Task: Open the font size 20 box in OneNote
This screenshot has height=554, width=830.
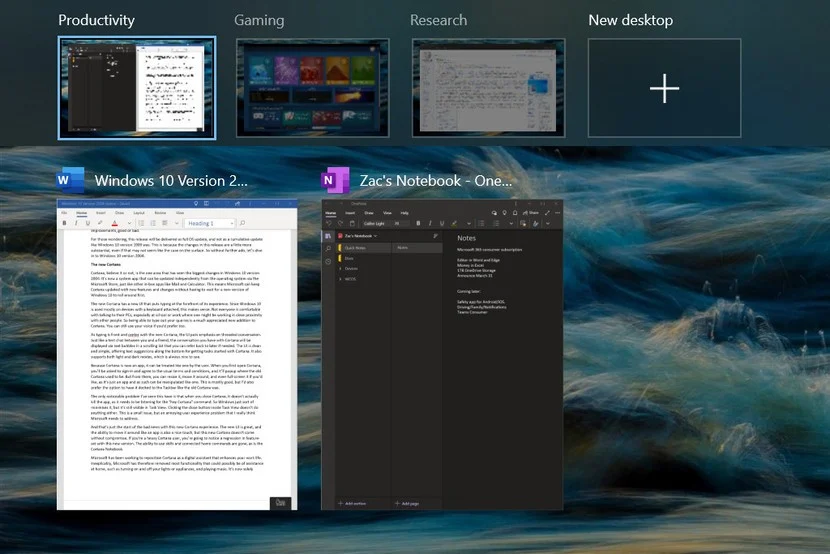Action: [401, 223]
